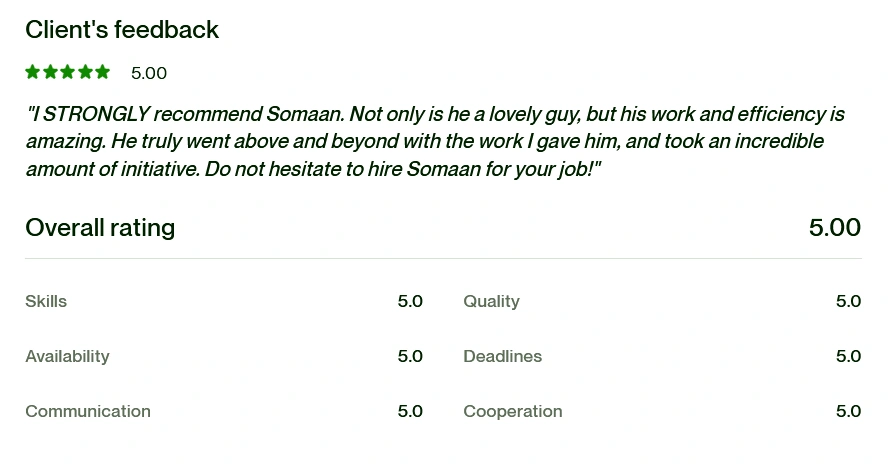This screenshot has height=472, width=892.
Task: Click the "Overall rating" label
Action: [100, 228]
